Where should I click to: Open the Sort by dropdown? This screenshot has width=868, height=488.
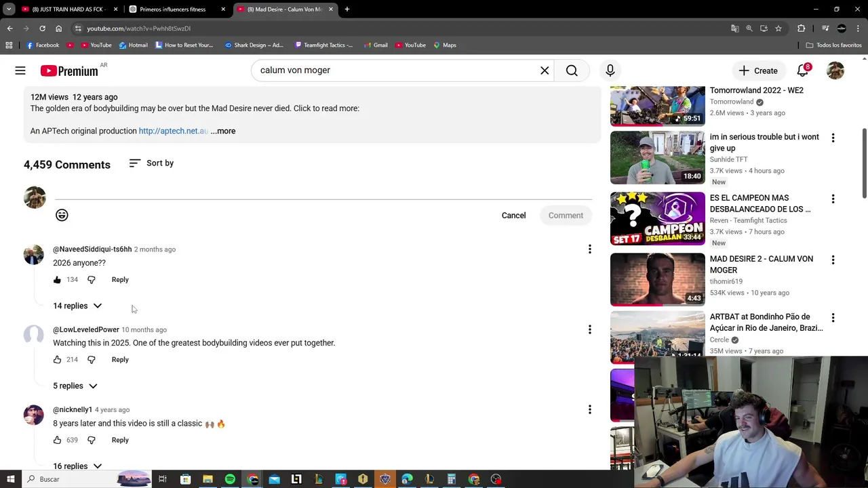[x=151, y=163]
